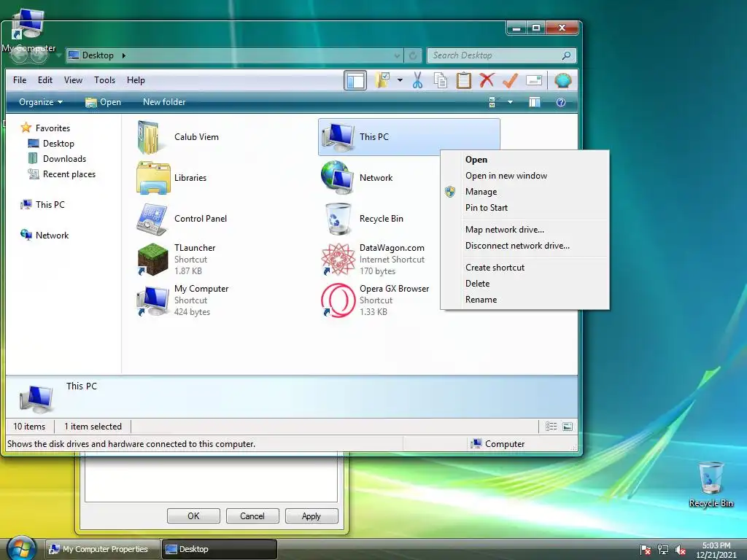The image size is (747, 560).
Task: Click the red X Delete icon
Action: coord(487,80)
